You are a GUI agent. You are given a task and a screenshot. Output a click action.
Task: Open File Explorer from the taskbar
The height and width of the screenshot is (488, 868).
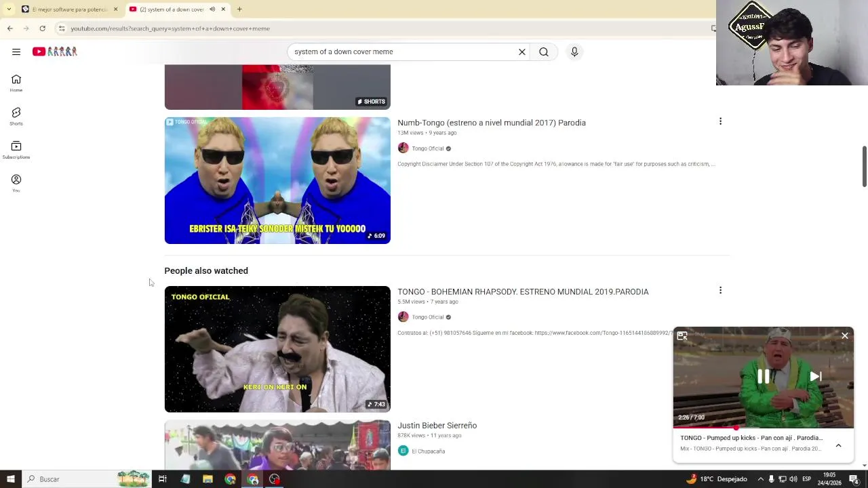point(208,479)
